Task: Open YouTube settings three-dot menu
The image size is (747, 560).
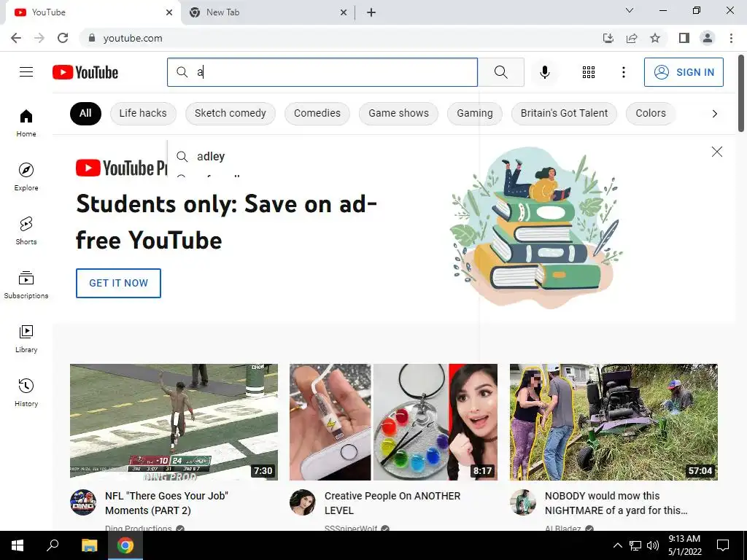Action: coord(623,72)
